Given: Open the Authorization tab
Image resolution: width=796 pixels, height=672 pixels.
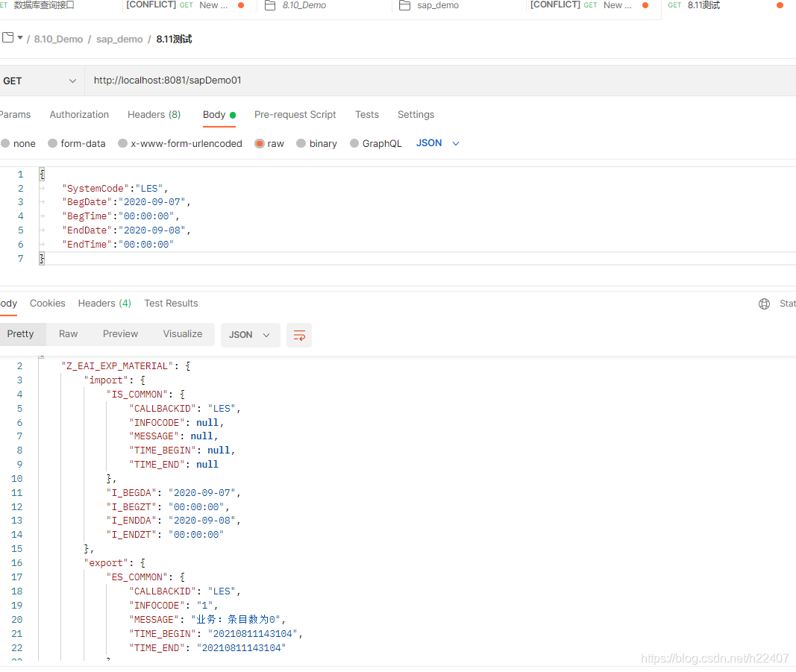Looking at the screenshot, I should tap(79, 115).
